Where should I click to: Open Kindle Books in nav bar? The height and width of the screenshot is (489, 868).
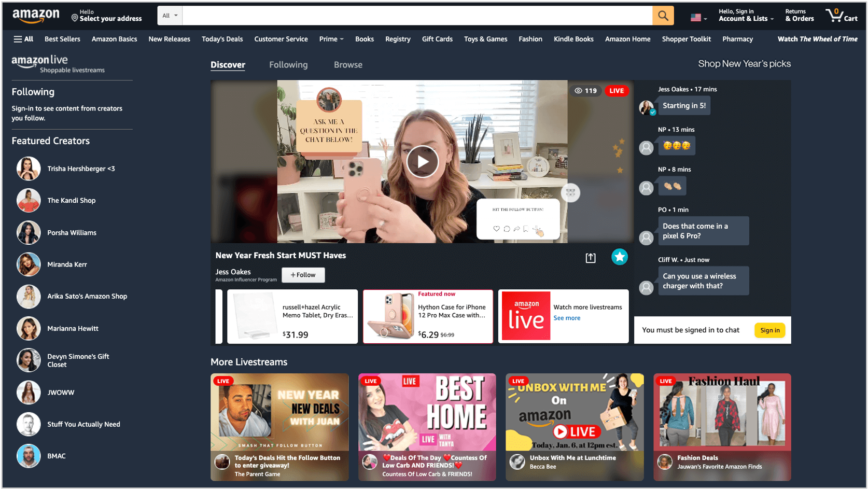pyautogui.click(x=573, y=39)
